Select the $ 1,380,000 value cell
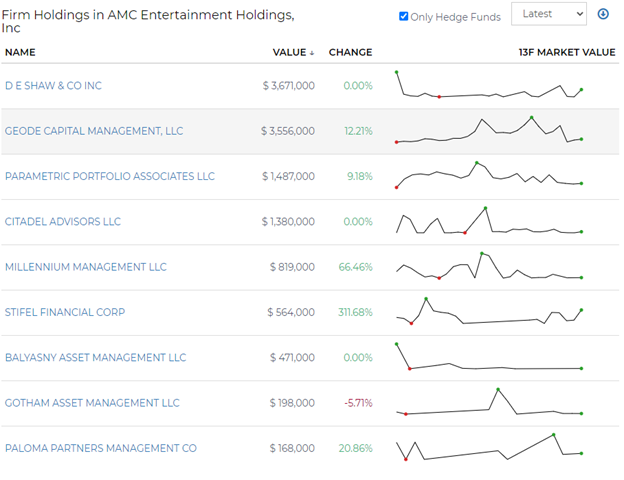 tap(288, 222)
